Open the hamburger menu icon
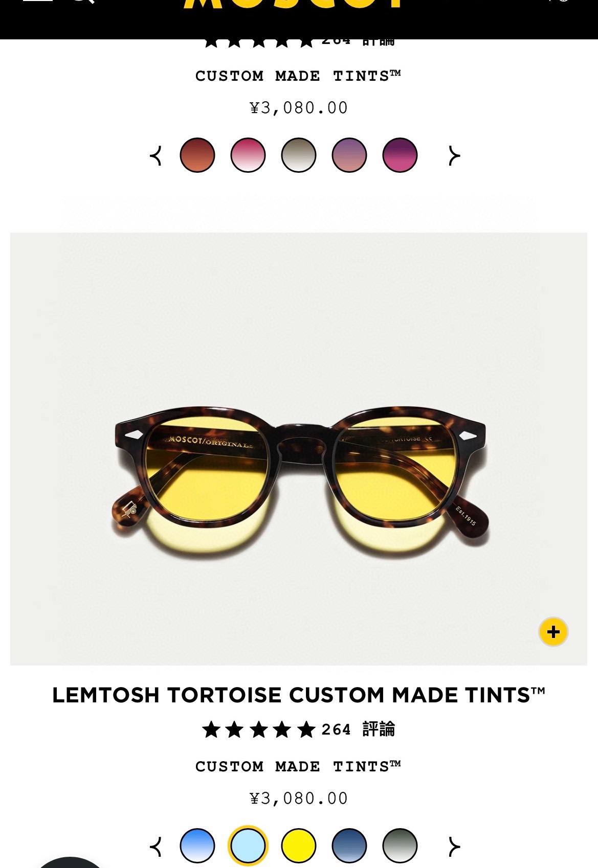Image resolution: width=598 pixels, height=868 pixels. tap(38, 1)
